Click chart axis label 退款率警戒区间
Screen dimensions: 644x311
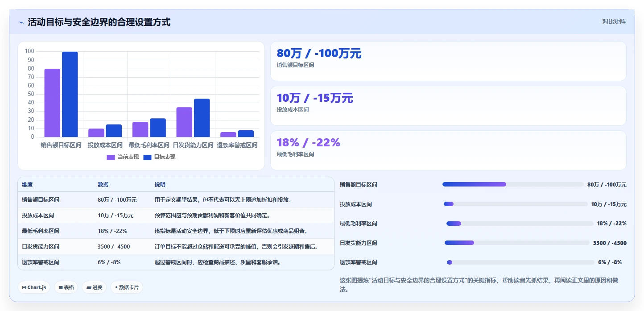pyautogui.click(x=237, y=145)
